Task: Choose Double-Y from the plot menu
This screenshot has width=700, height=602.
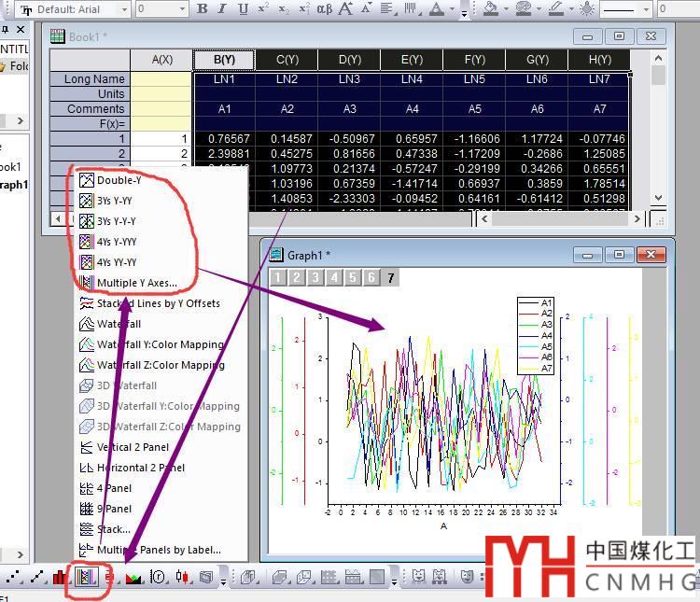Action: tap(119, 180)
